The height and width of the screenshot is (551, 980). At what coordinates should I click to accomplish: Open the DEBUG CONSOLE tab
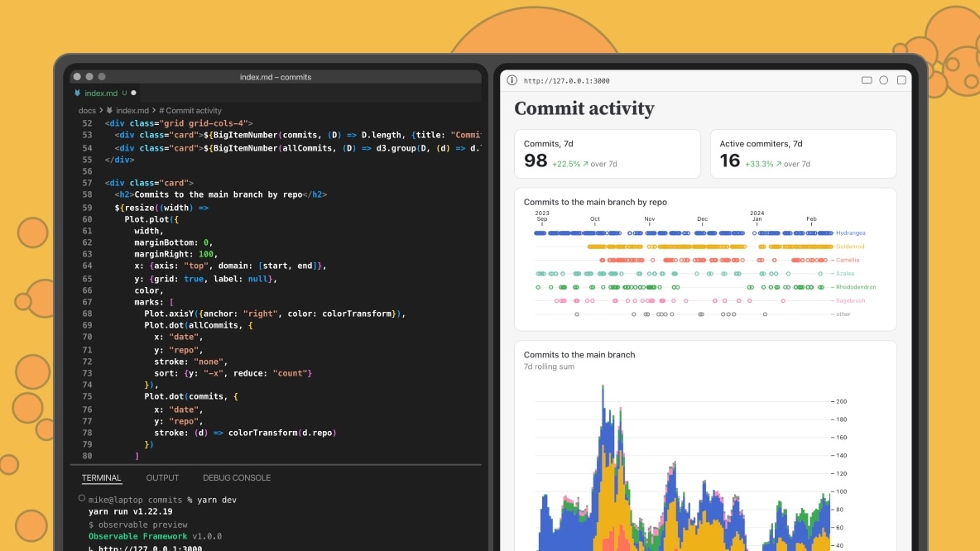[x=235, y=477]
